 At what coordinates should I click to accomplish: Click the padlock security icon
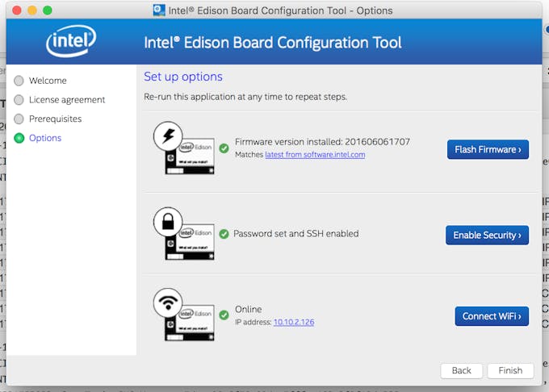pyautogui.click(x=168, y=222)
